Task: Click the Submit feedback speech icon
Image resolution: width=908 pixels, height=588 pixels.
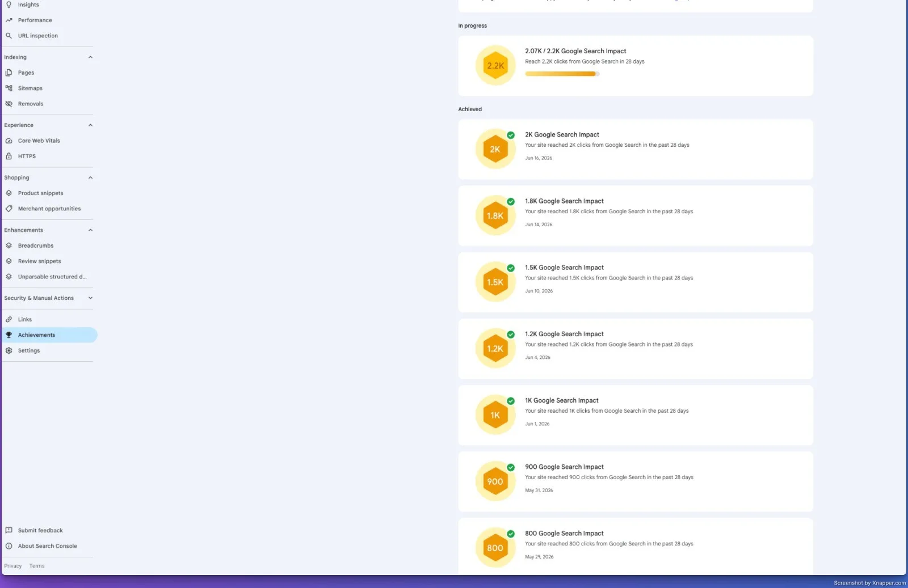Action: [9, 531]
